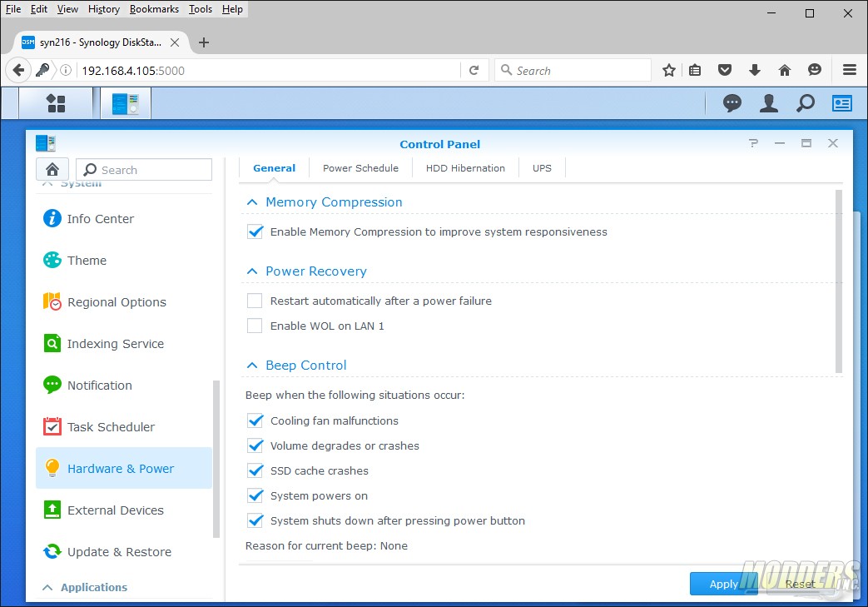Uncheck System powers on beep
This screenshot has height=607, width=868.
(255, 495)
